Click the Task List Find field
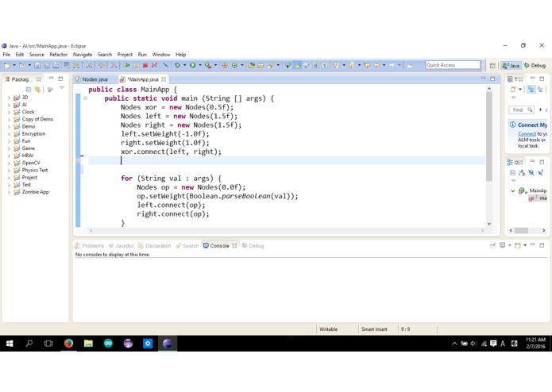The image size is (552, 392). (521, 110)
